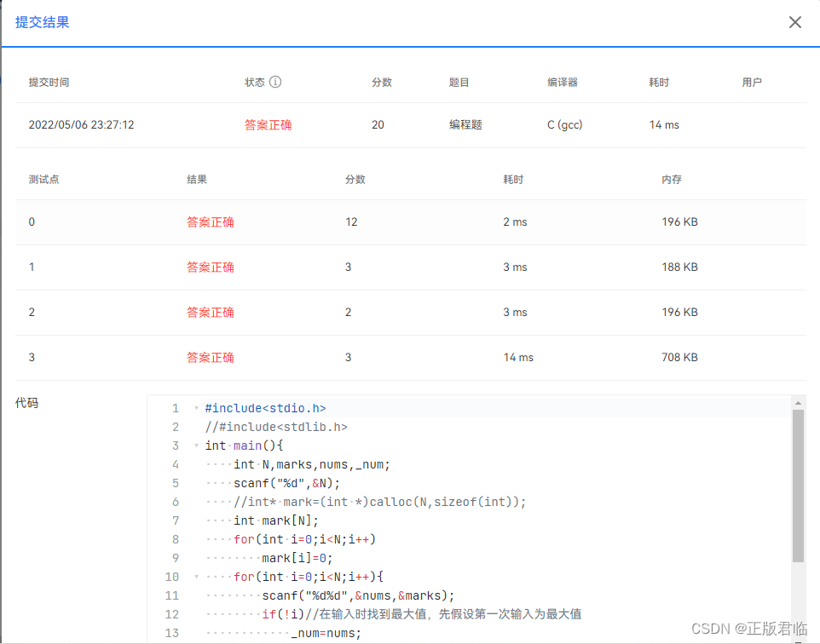
Task: Click the 题目 column header
Action: click(459, 83)
